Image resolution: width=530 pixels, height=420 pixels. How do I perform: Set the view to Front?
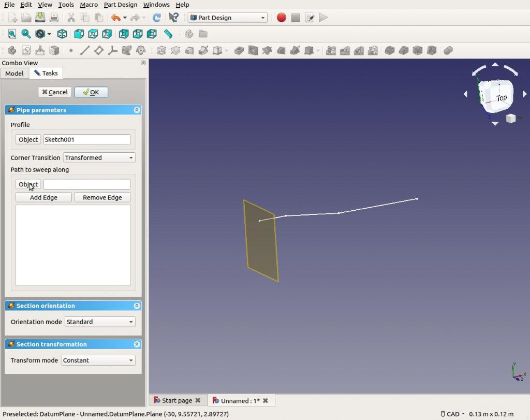(x=79, y=34)
